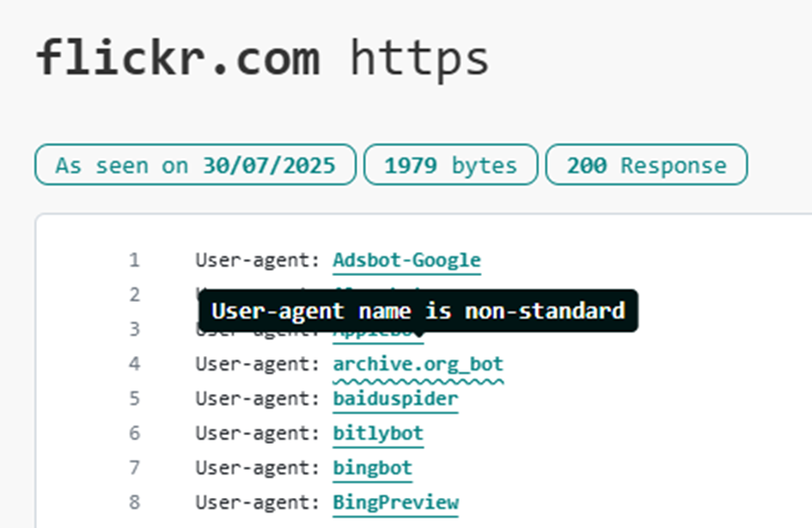
Task: Open the bingbot user-agent link
Action: click(372, 469)
